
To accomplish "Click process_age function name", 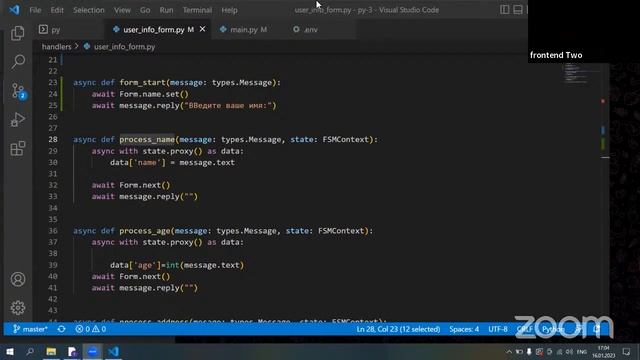I will coord(145,231).
